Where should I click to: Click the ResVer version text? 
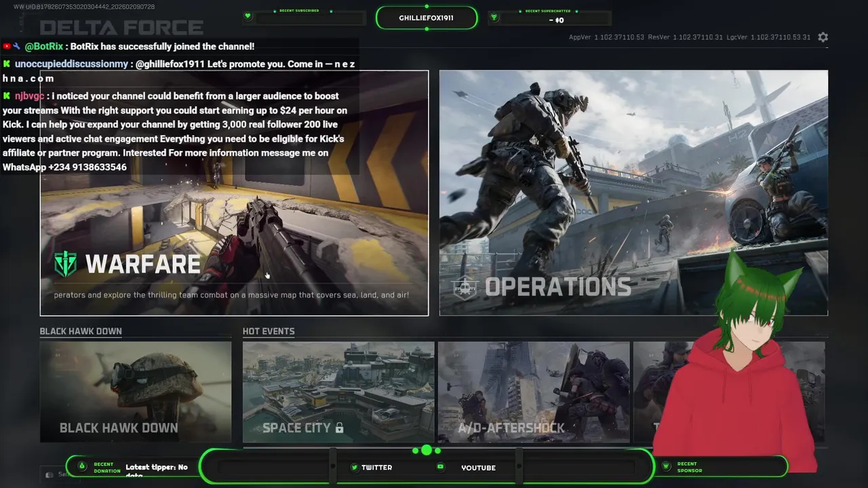tap(686, 37)
